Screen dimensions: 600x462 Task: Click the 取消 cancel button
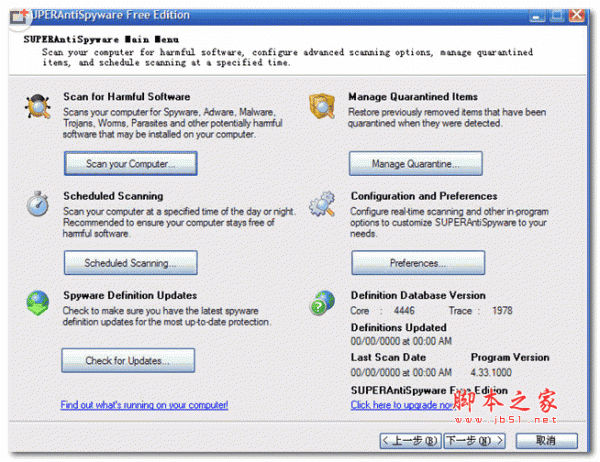(x=546, y=441)
